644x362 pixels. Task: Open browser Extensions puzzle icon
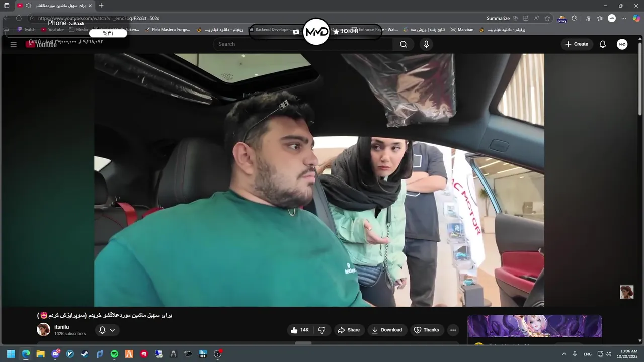(574, 18)
